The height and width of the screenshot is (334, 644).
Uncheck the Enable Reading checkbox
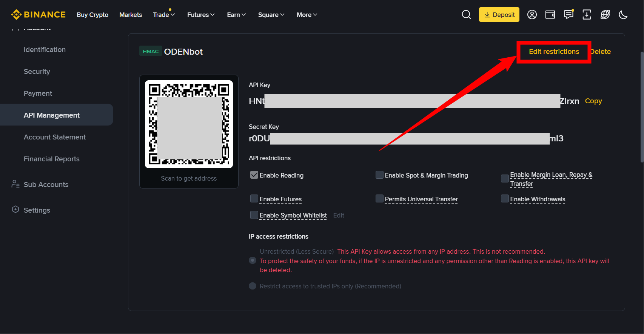point(254,175)
